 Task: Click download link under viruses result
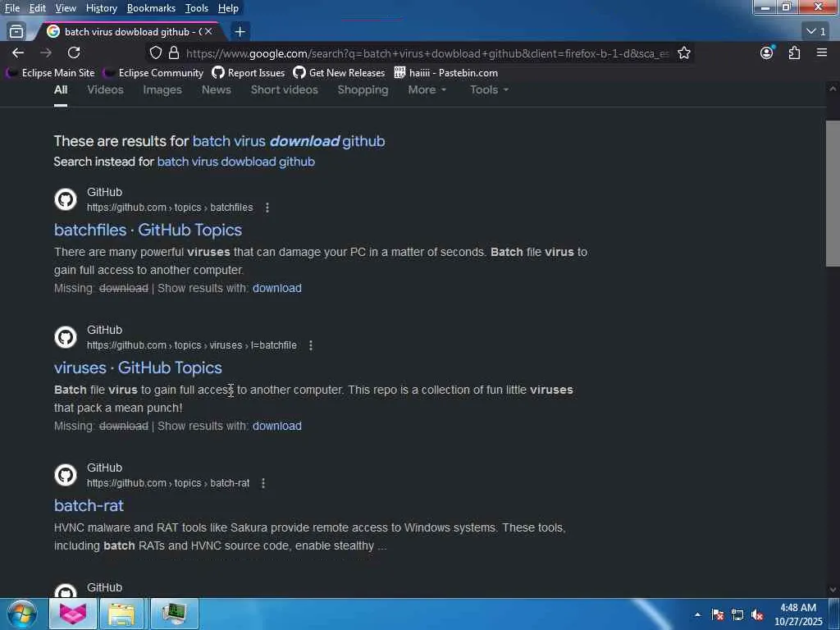[x=277, y=426]
